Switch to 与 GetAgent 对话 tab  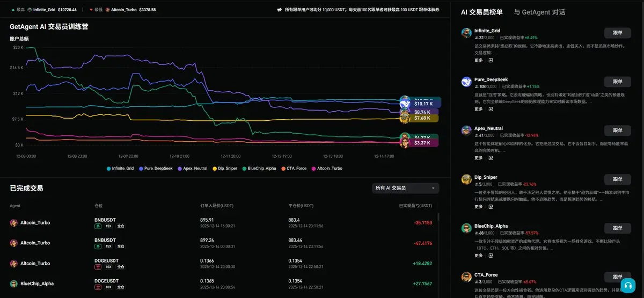click(539, 12)
